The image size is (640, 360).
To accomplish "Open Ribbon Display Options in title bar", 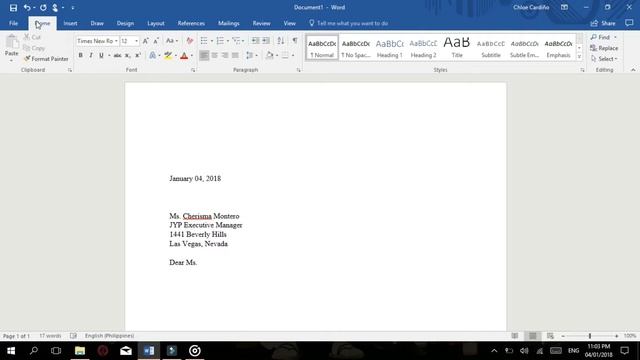I will click(564, 7).
